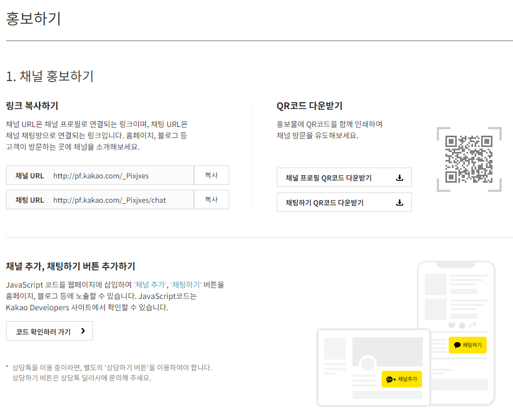Click the 채널 URL field http://pf.kakao.com/_Pixjxes
Image resolution: width=513 pixels, height=420 pixels.
coord(100,175)
